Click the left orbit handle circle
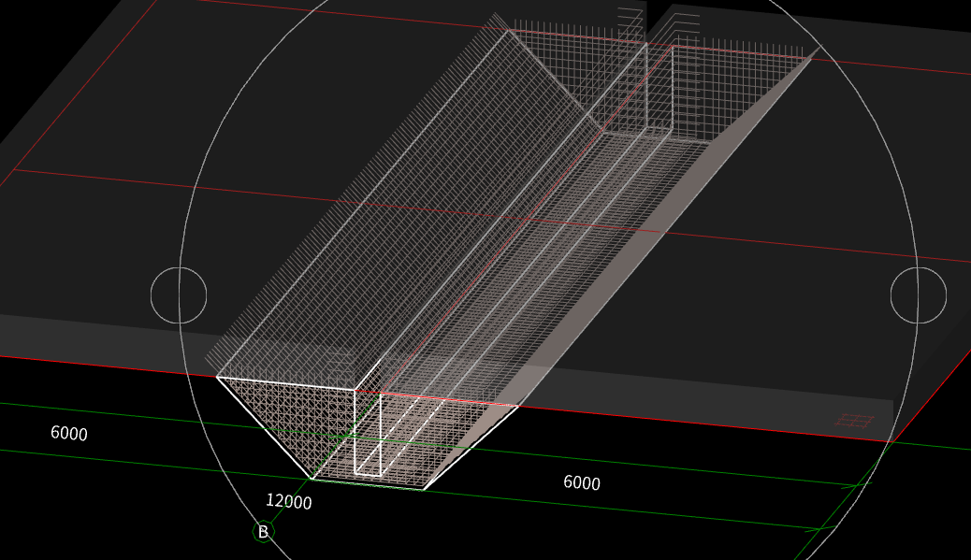Screen dimensions: 971x560 [x=179, y=295]
